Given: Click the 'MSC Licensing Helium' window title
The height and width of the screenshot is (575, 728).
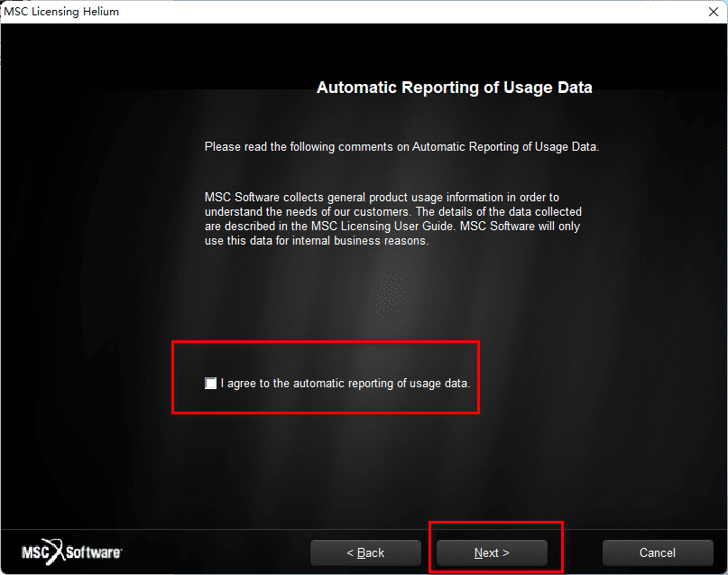Looking at the screenshot, I should pos(61,12).
